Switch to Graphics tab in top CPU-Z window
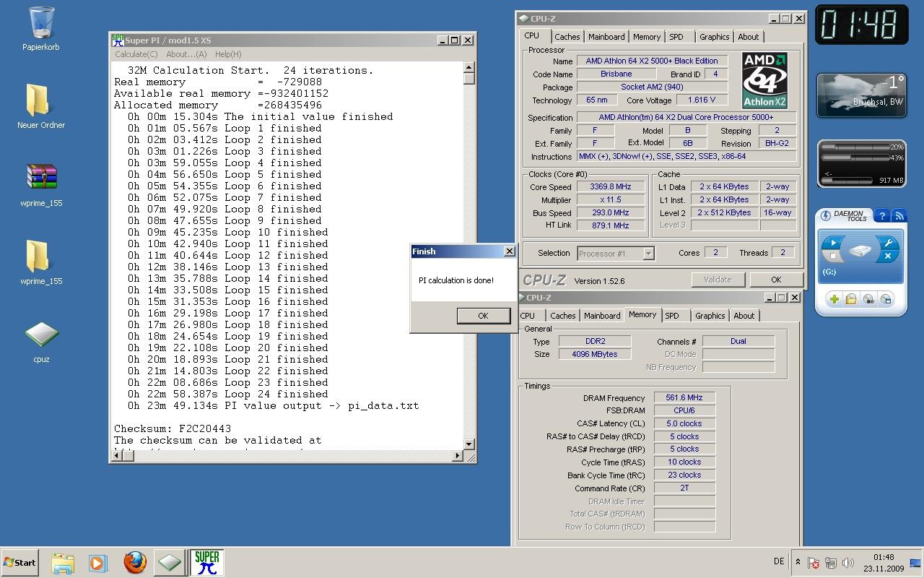Screen dimensions: 924x578 pos(714,37)
